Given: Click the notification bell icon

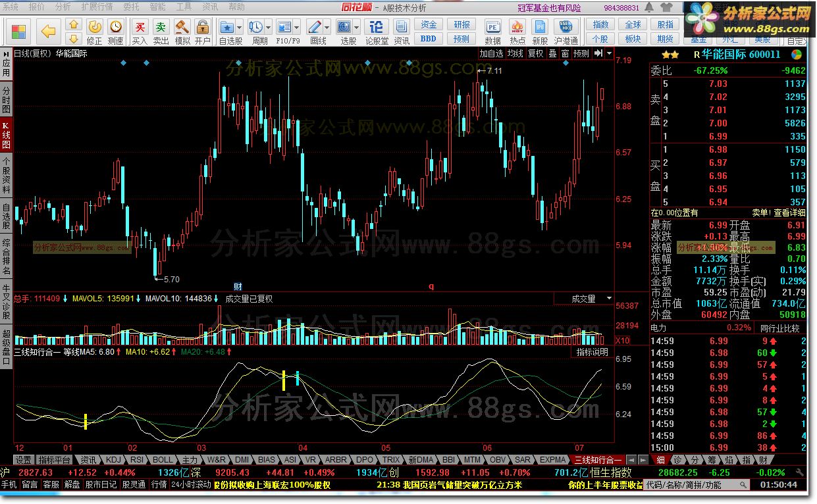Looking at the screenshot, I should click(648, 7).
